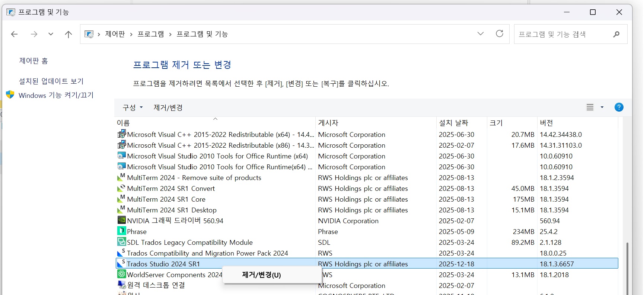Image resolution: width=644 pixels, height=295 pixels.
Task: Open Windows 기능 켜기/끄기 link
Action: (x=56, y=95)
